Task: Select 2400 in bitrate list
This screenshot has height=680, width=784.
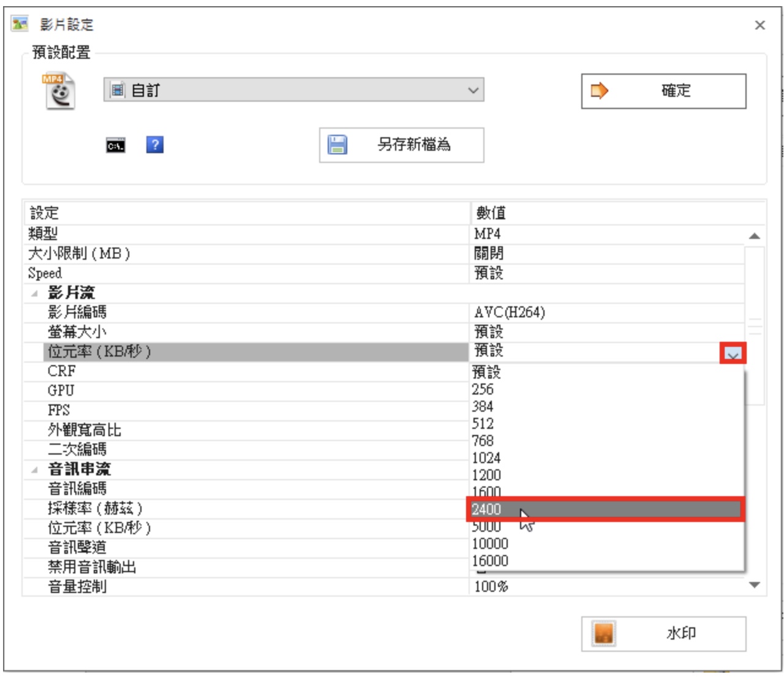Action: tap(606, 509)
